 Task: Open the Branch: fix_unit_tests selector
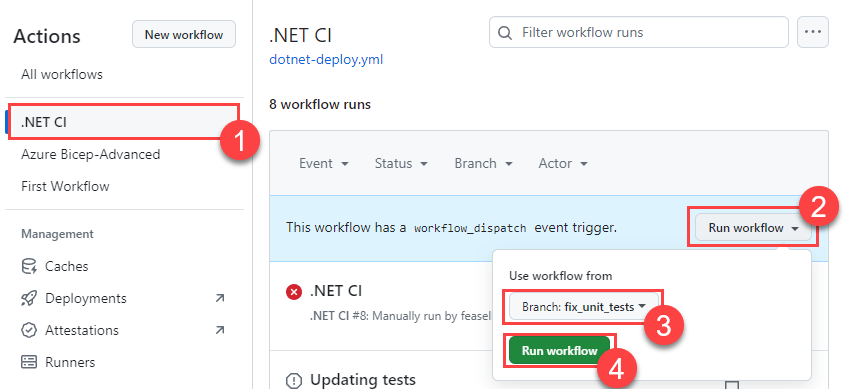point(584,307)
